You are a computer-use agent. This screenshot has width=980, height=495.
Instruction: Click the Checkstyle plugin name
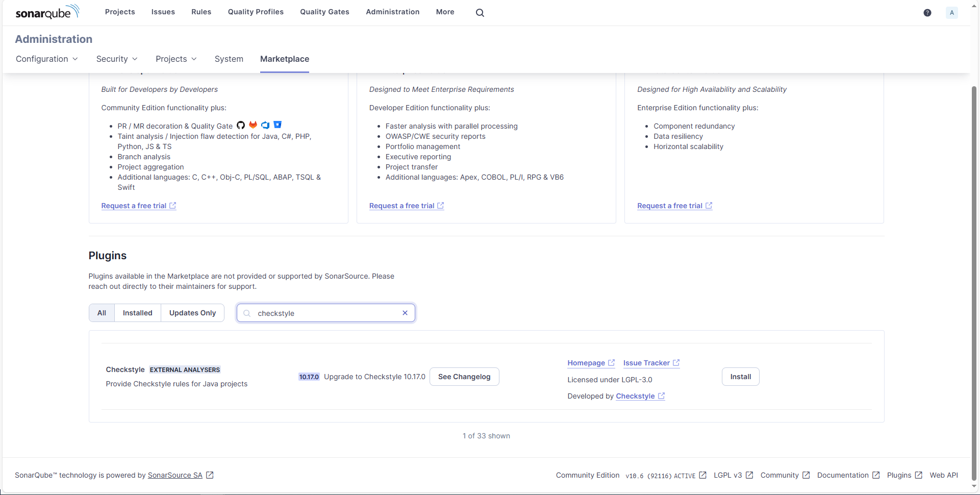pyautogui.click(x=125, y=369)
